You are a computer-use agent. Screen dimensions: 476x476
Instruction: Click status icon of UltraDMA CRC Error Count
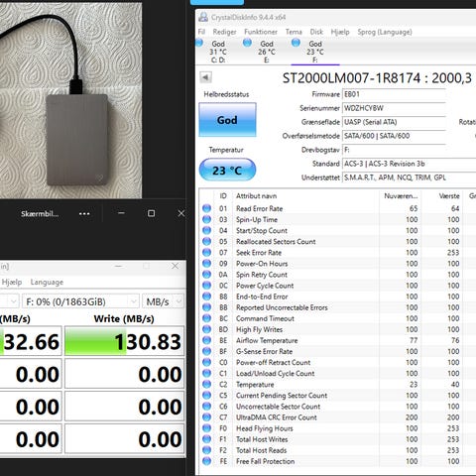207,416
